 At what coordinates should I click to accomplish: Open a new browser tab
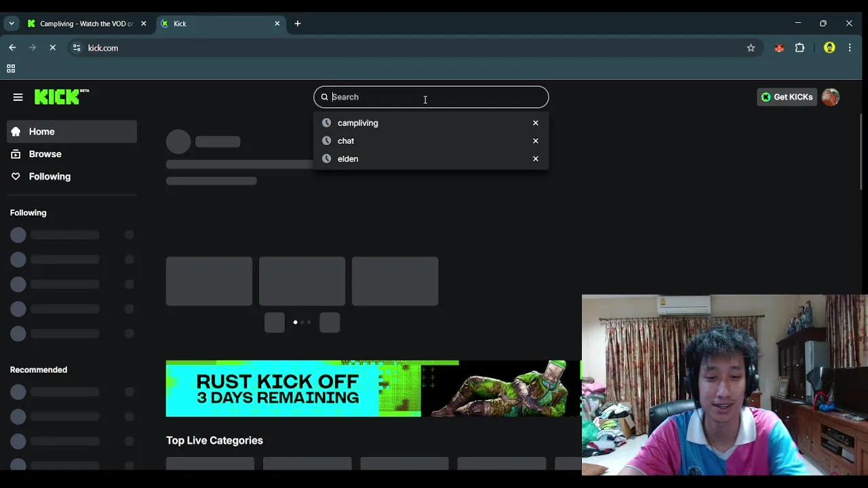point(298,24)
